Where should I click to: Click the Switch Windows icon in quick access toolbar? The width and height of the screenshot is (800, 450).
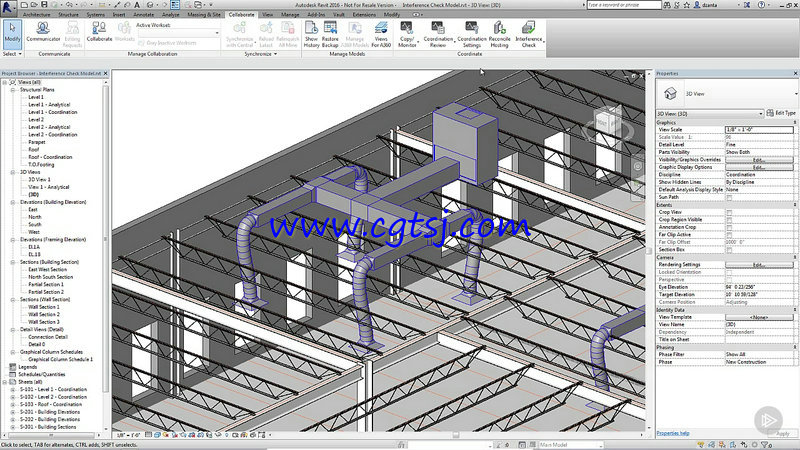(x=197, y=5)
